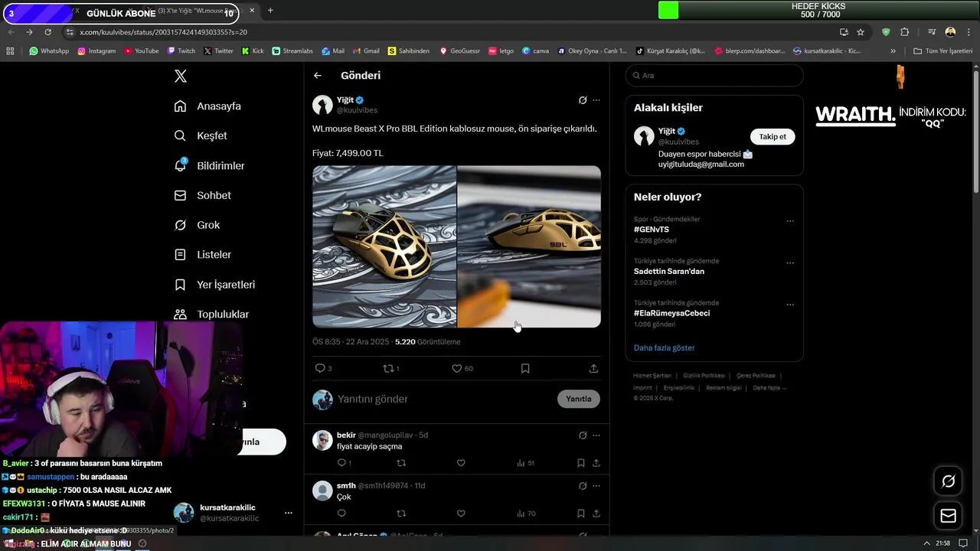Viewport: 980px width, 551px height.
Task: Select Bildirimler in the sidebar
Action: (220, 165)
